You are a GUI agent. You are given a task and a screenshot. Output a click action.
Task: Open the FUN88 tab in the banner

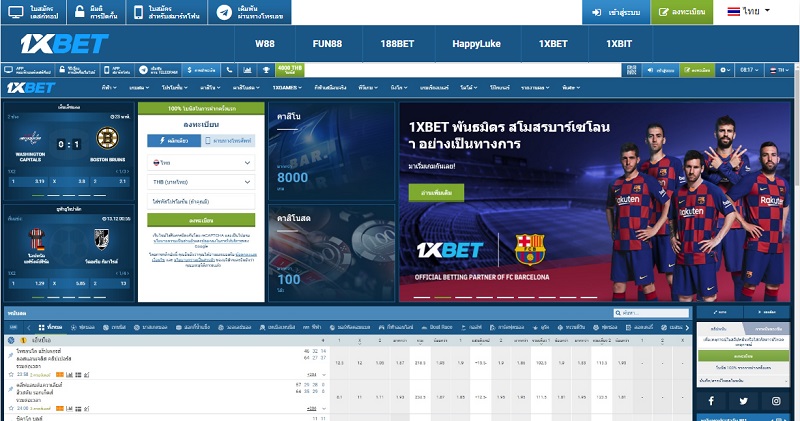click(x=327, y=44)
